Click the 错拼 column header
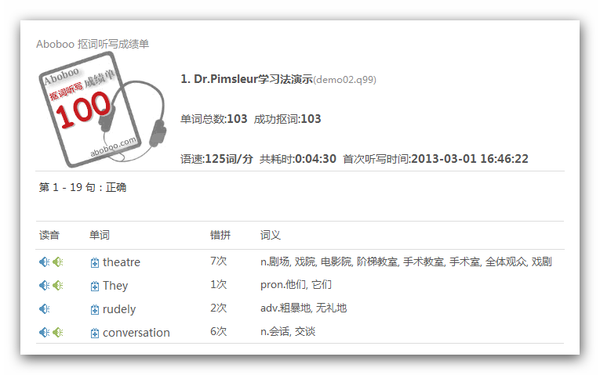This screenshot has width=600, height=375. point(220,235)
